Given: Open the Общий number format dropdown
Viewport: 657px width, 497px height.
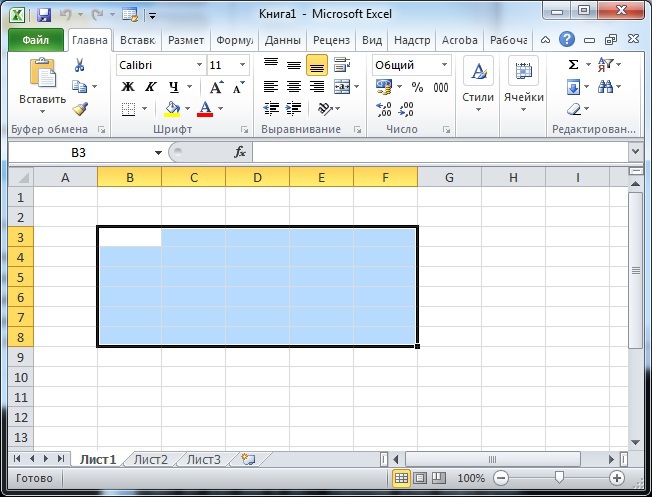Looking at the screenshot, I should [444, 65].
